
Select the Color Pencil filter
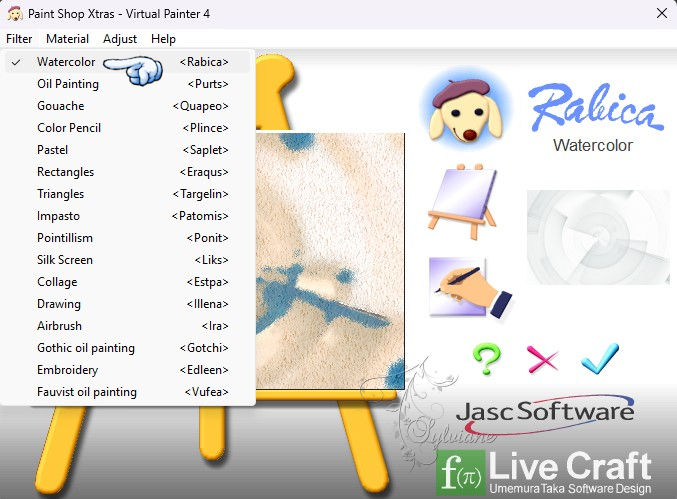click(x=128, y=128)
